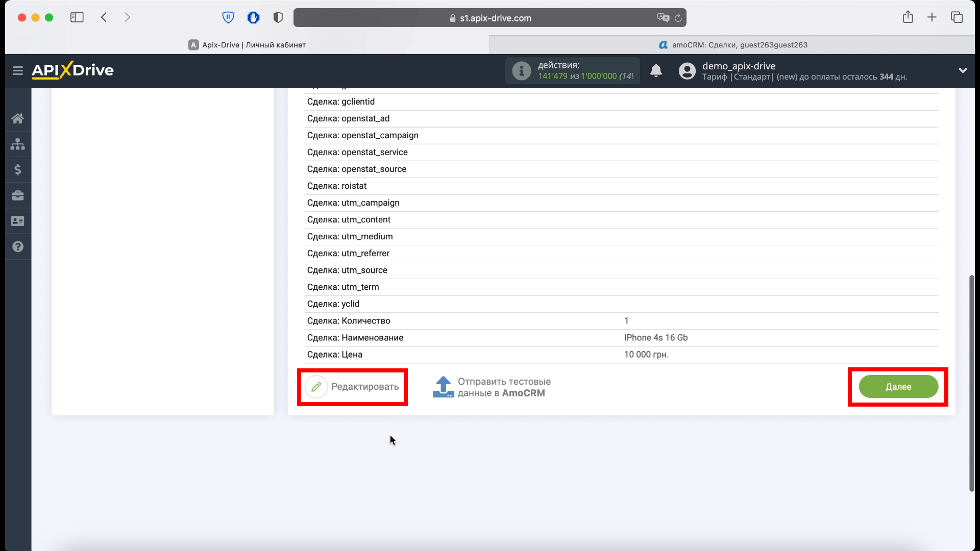Select row Сделка: utm_medium

(621, 236)
